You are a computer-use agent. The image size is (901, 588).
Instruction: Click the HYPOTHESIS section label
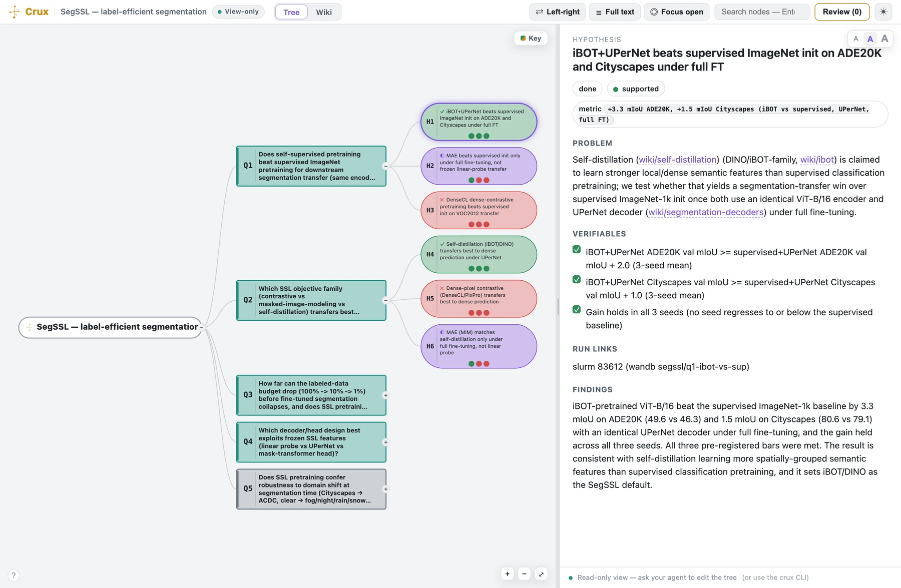[597, 40]
